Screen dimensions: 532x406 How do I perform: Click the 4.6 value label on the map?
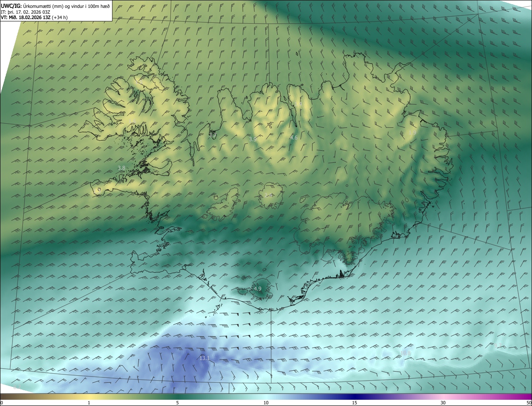pos(293,137)
